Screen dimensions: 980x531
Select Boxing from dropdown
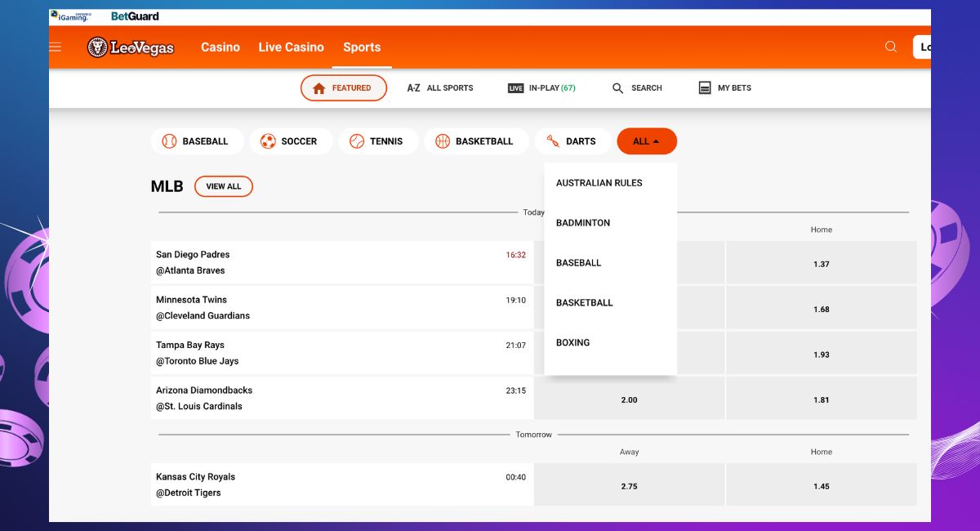[x=611, y=343]
